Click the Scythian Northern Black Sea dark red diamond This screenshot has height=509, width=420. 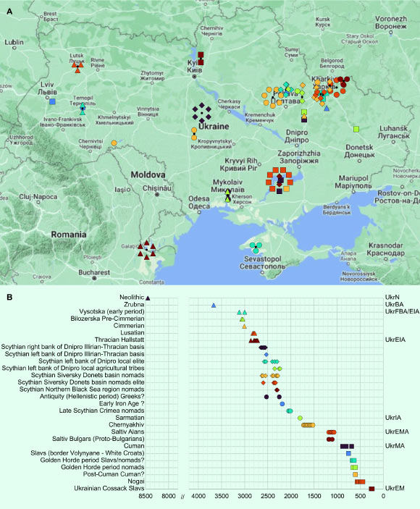tap(277, 390)
